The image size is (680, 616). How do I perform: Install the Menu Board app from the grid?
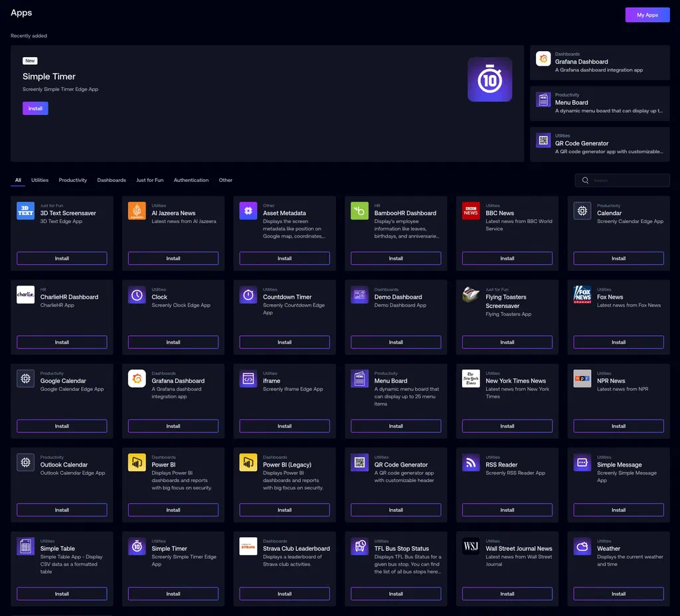coord(396,426)
